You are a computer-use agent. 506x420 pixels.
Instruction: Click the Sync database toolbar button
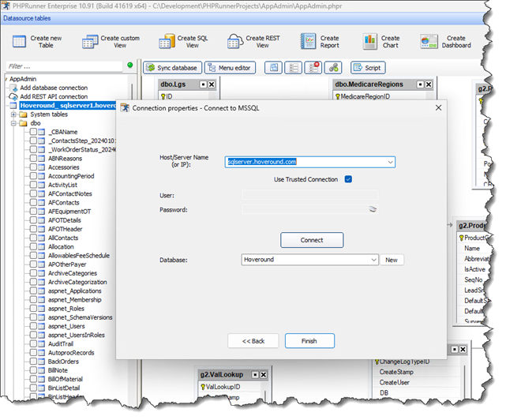tap(173, 68)
